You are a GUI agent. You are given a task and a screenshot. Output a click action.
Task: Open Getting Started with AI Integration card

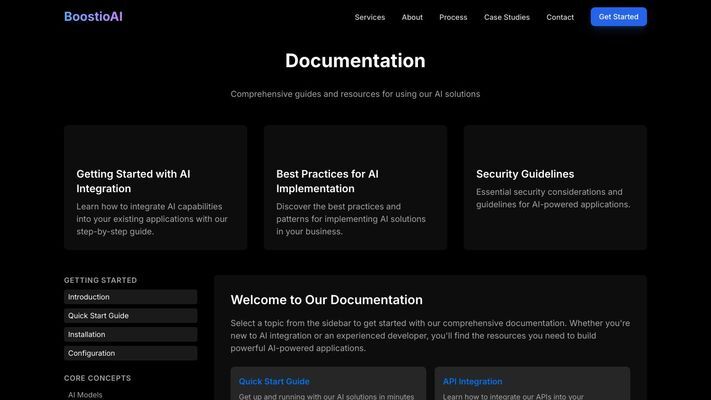[x=155, y=188]
